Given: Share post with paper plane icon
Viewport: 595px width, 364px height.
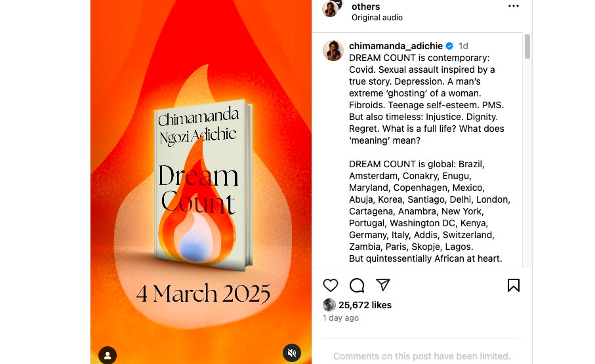Looking at the screenshot, I should click(x=383, y=285).
